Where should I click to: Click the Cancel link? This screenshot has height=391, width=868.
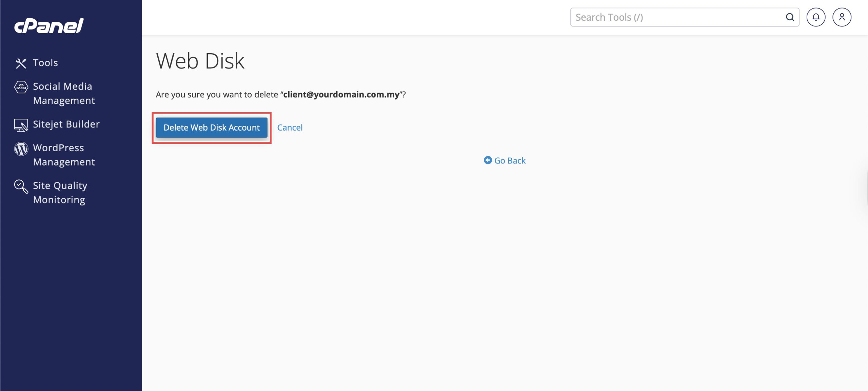click(x=290, y=128)
